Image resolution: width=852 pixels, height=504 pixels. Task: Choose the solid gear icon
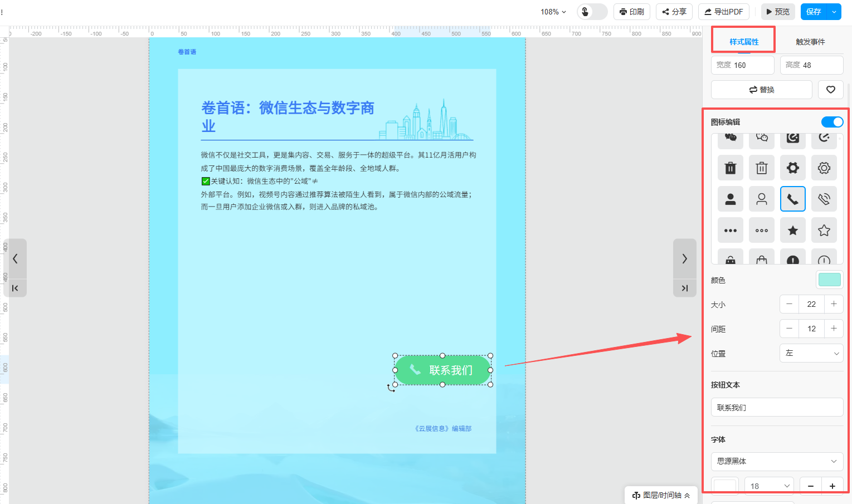tap(793, 168)
